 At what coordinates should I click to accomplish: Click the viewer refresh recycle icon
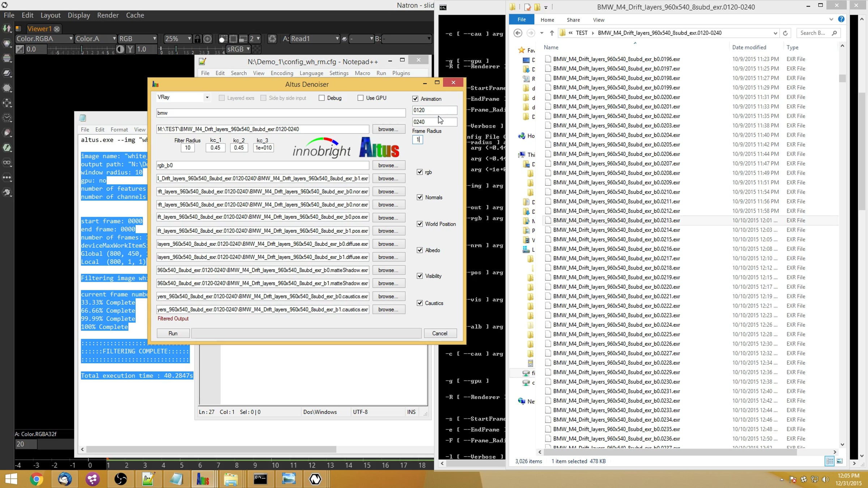[272, 39]
